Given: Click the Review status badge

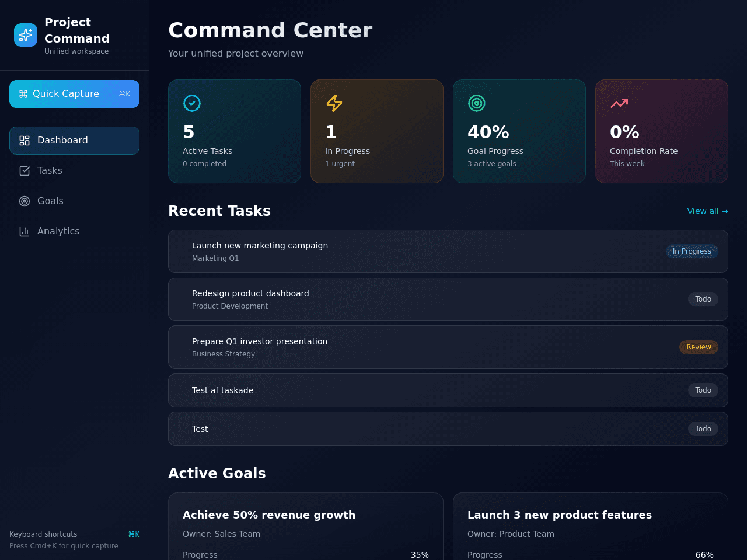Looking at the screenshot, I should pyautogui.click(x=699, y=347).
